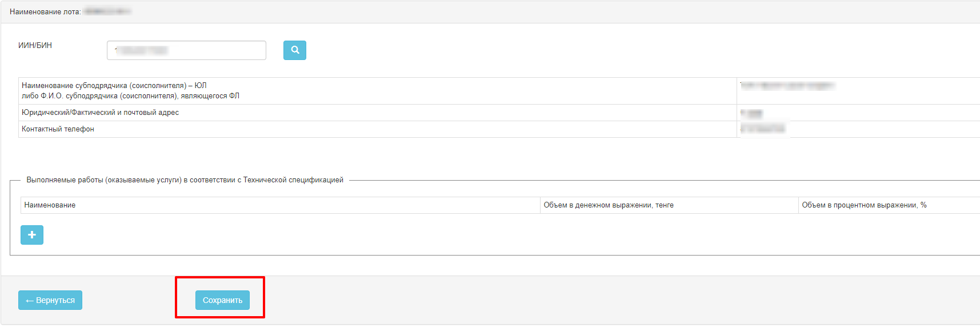Click the blurred lot name value
Viewport: 980px width, 335px height.
point(107,11)
